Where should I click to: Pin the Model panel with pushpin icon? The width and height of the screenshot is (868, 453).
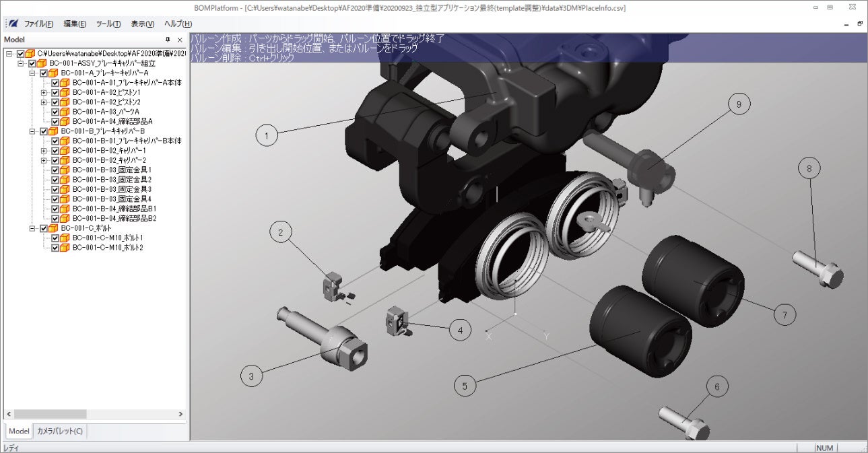pos(168,40)
